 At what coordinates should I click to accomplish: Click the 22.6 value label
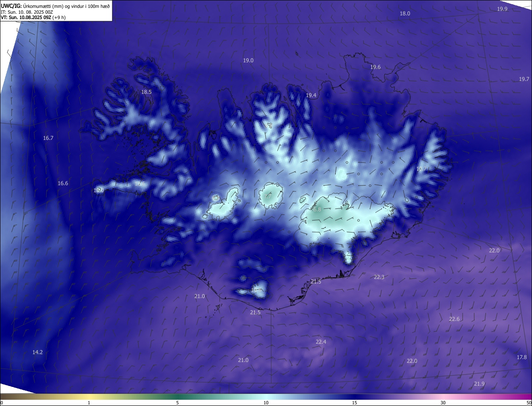[x=454, y=319]
